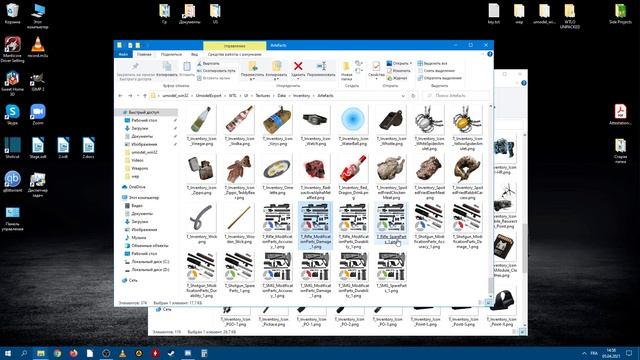Click the Properties checkmark icon in the ribbon
The width and height of the screenshot is (640, 360).
376,66
